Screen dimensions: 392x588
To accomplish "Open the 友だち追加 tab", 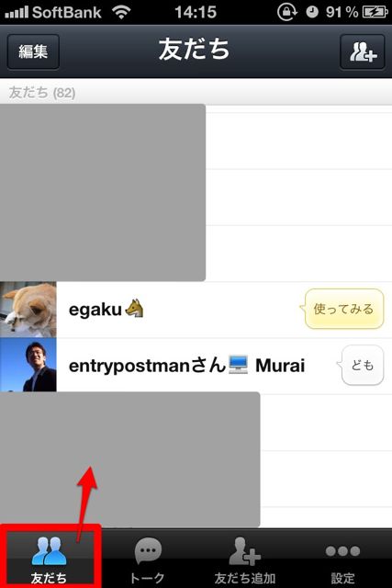I will (245, 559).
